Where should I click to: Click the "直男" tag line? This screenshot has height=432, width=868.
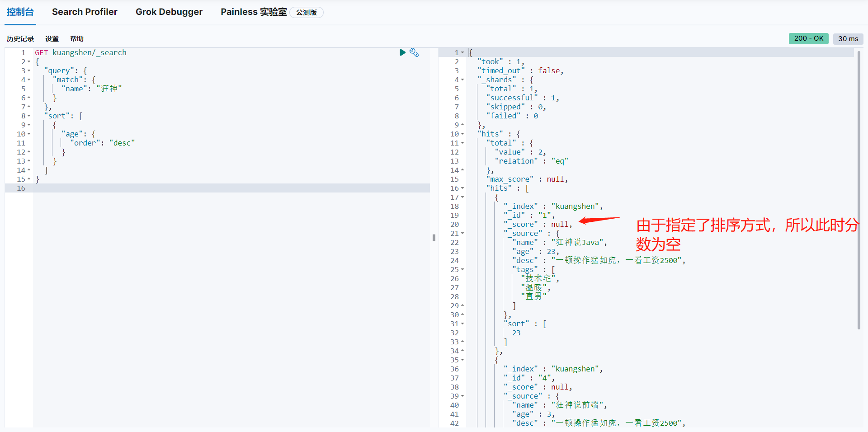pos(533,296)
